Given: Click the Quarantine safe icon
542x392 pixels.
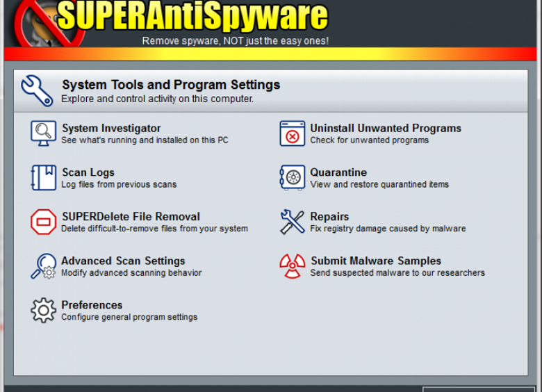Looking at the screenshot, I should pos(293,178).
